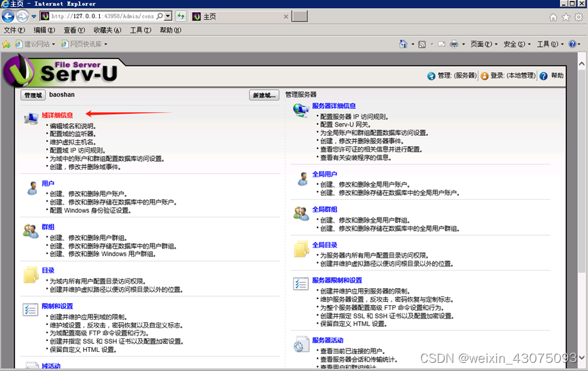Click the green Refresh page icon

click(x=181, y=16)
